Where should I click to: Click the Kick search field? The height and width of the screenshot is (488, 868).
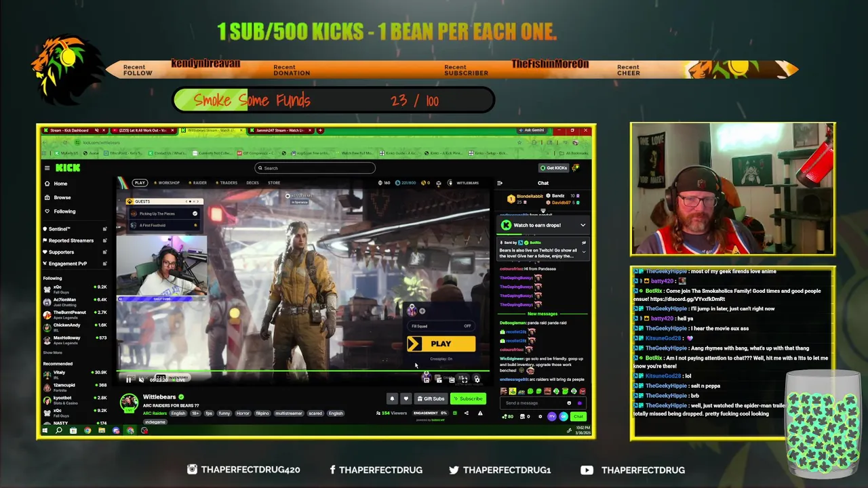pos(315,168)
